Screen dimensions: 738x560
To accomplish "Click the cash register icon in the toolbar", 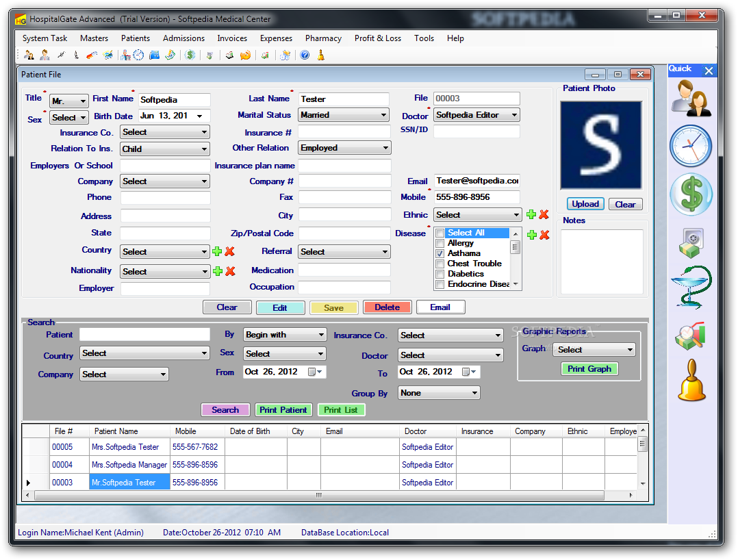I will pyautogui.click(x=229, y=55).
